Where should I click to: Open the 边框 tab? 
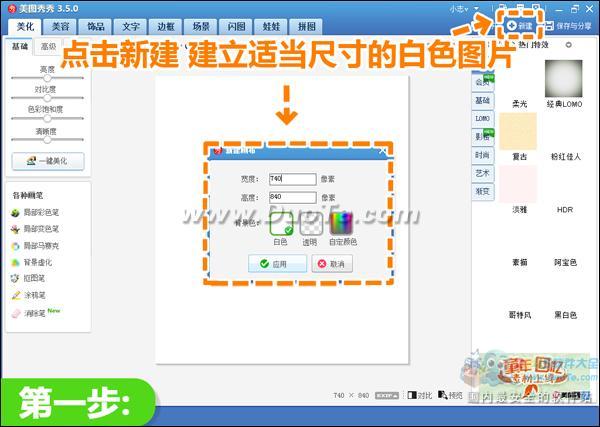click(166, 26)
